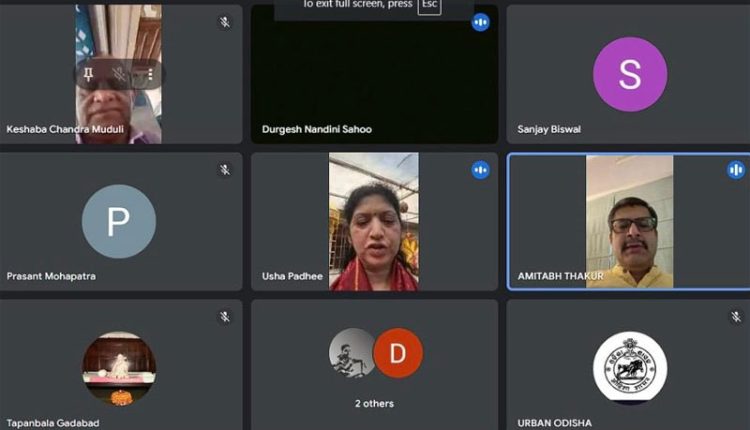Click muted mic icon on Prasant Mohapatra tile
This screenshot has height=430, width=750.
point(225,170)
